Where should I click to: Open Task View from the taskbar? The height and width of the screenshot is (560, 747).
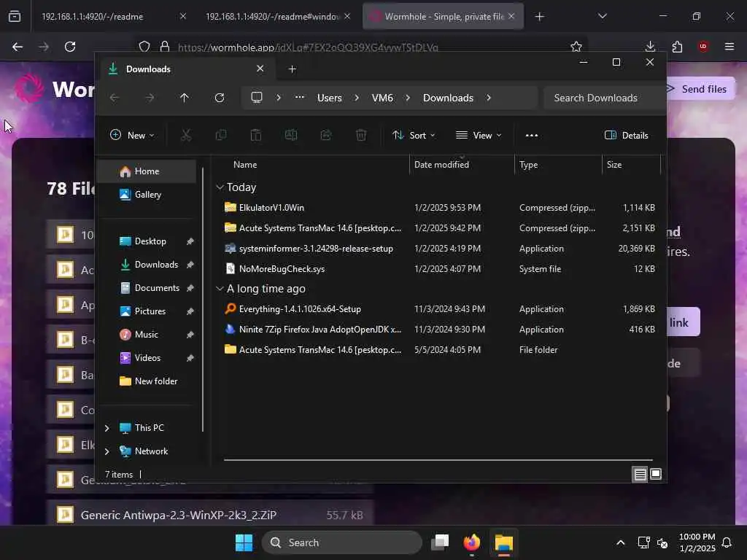(x=440, y=542)
